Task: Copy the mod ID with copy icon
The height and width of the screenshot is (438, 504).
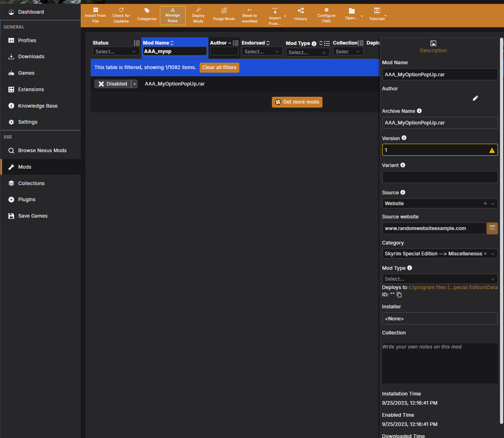Action: tap(399, 295)
